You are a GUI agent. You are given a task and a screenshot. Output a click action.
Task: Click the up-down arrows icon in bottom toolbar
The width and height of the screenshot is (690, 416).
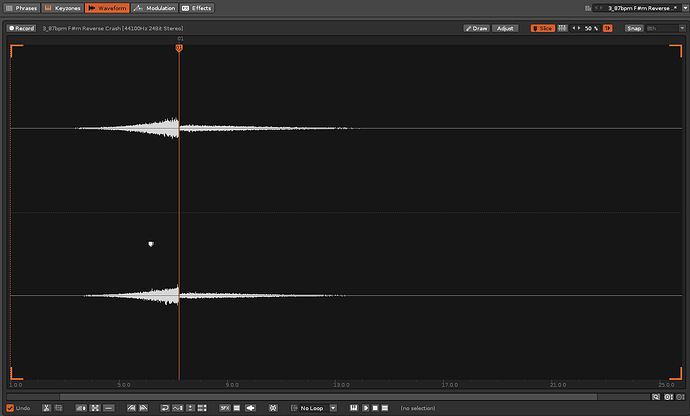click(190, 408)
